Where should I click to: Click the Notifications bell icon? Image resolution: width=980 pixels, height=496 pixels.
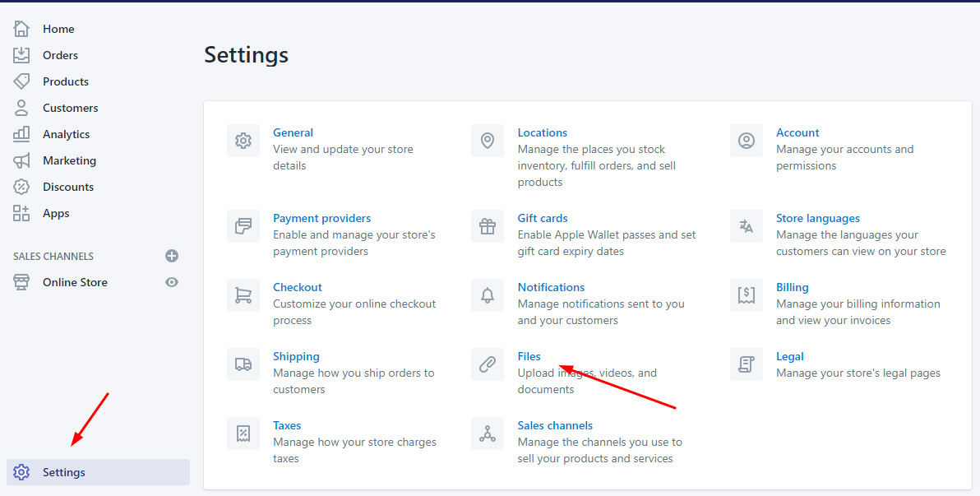click(488, 295)
